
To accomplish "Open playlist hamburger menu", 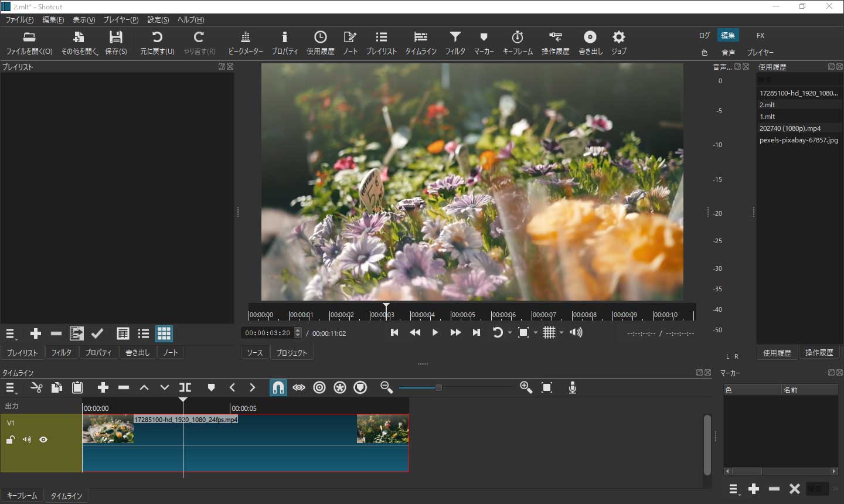I will 11,333.
